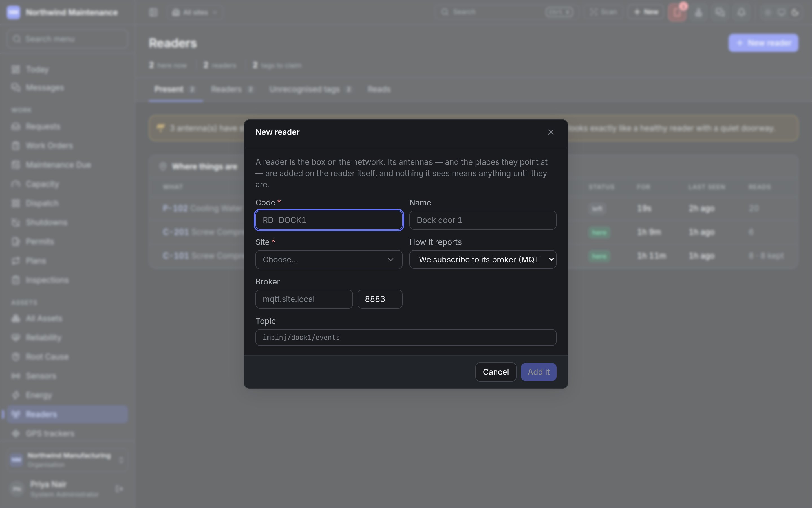Expand the Northwind Manufacturing organisation switcher
The image size is (812, 508).
[x=67, y=460]
